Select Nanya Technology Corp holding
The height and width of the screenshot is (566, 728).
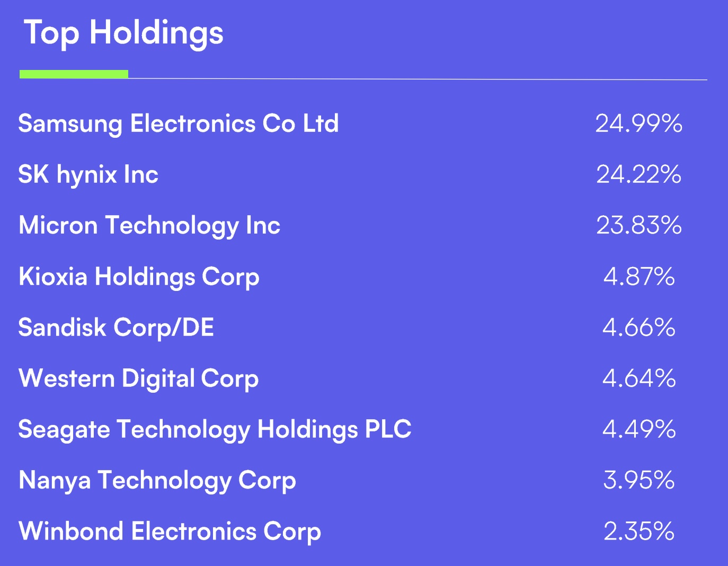(x=157, y=480)
